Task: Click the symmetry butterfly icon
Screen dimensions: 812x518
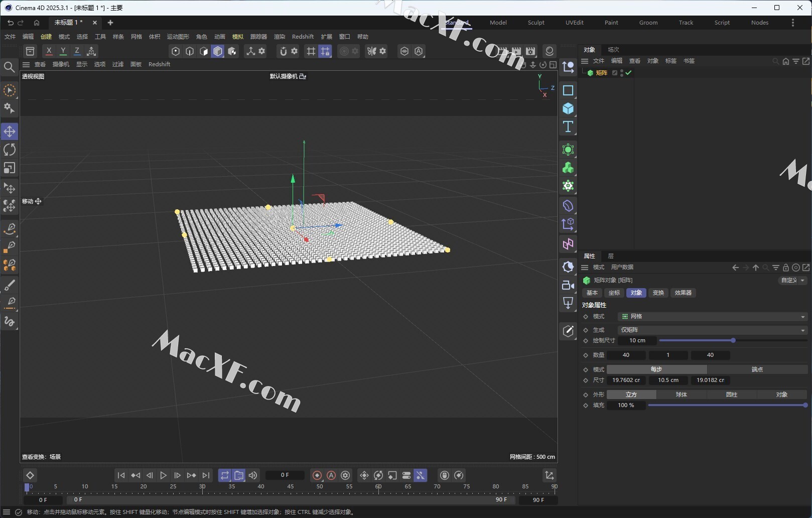Action: click(371, 51)
